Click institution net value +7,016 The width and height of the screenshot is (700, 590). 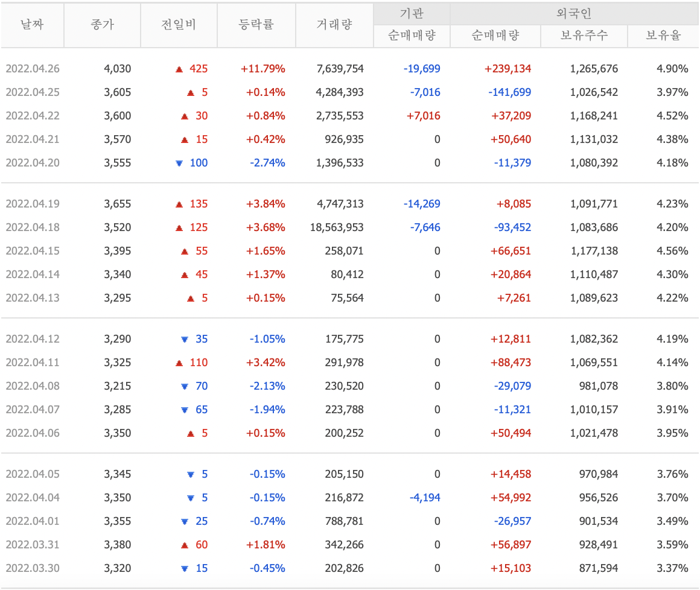(x=423, y=116)
